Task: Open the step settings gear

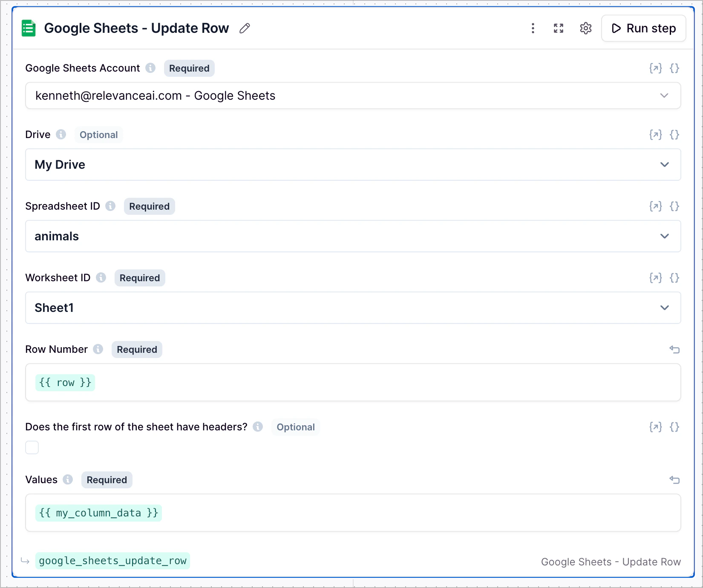Action: click(x=585, y=28)
